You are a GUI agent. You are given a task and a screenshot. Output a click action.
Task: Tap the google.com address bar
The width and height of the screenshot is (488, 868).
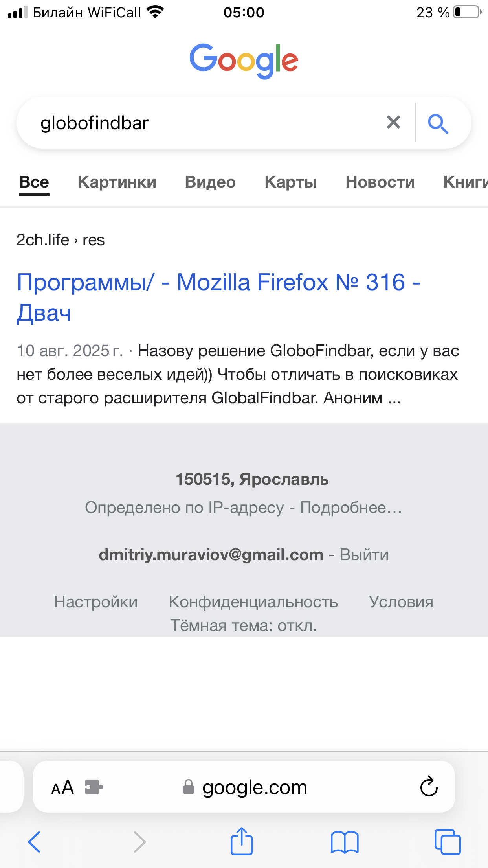coord(254,787)
